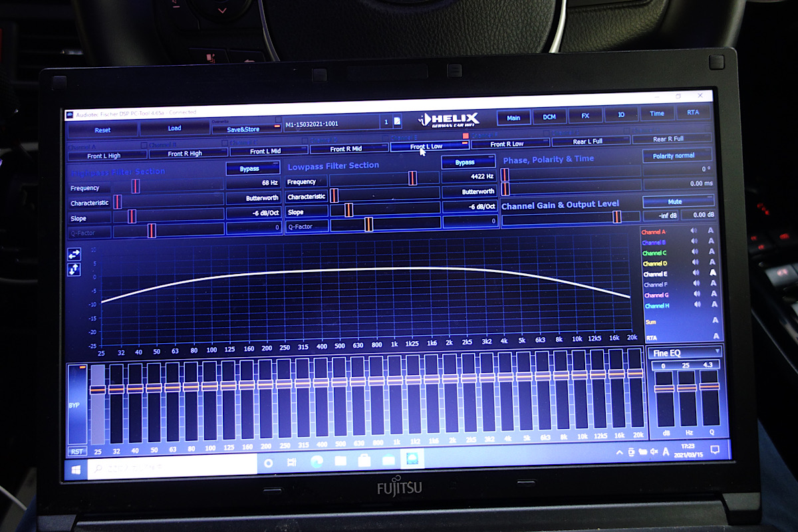Click the RST equalizer reset button
The image size is (798, 532).
76,452
